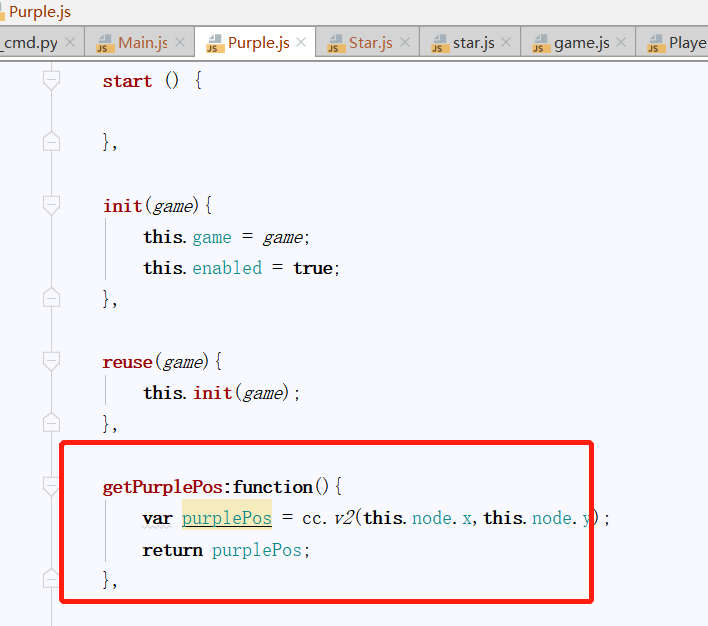Close the Main.js tab
Image resolution: width=708 pixels, height=626 pixels.
pos(180,42)
